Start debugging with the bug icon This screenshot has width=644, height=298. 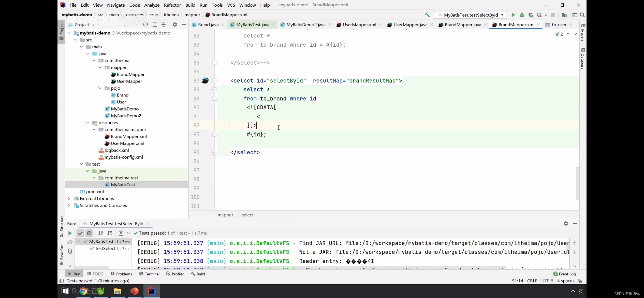click(522, 15)
